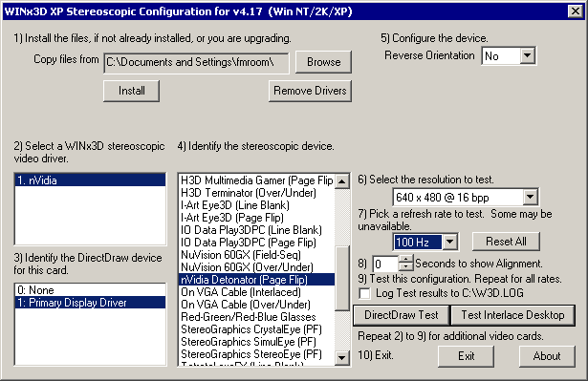Click the Copy files from path field
This screenshot has width=588, height=381.
coord(196,63)
